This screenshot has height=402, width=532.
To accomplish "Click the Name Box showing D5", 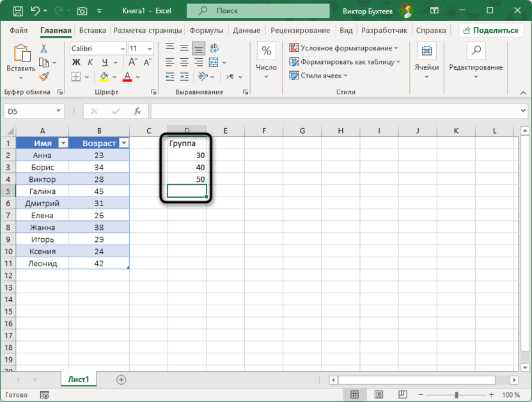I will click(33, 111).
